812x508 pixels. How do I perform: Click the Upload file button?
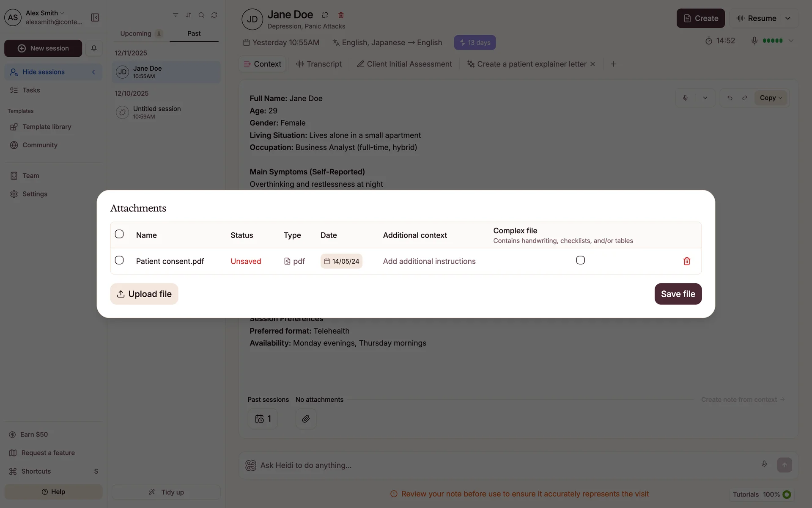144,294
